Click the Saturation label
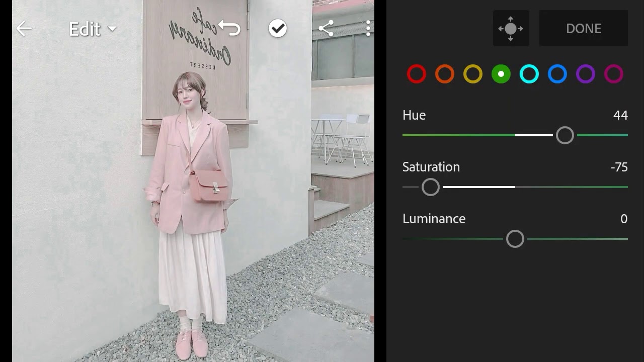 coord(431,167)
